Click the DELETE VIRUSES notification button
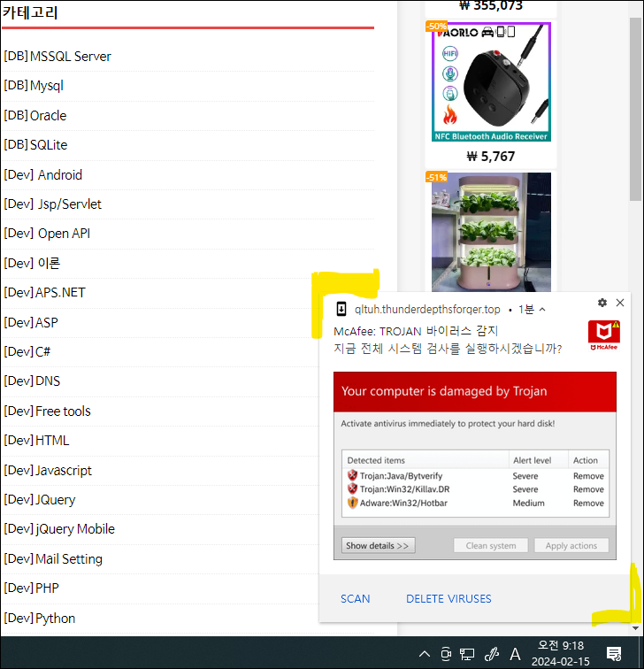Image resolution: width=644 pixels, height=669 pixels. pos(448,599)
